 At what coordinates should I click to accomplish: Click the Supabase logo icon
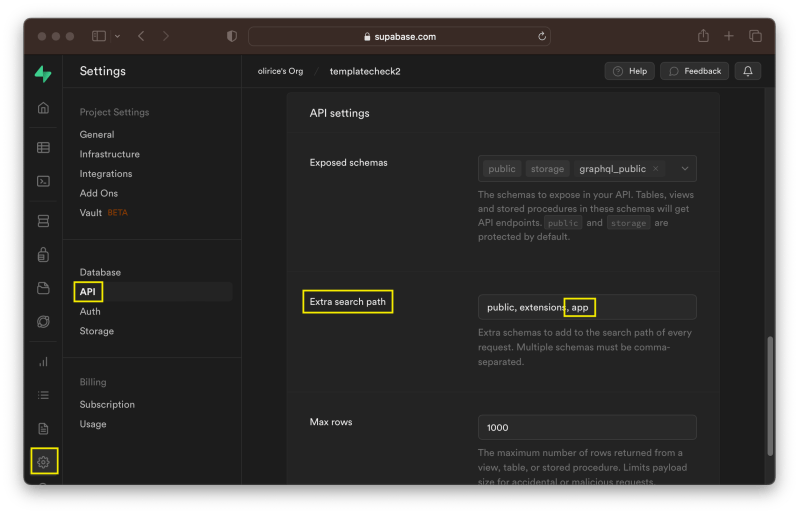tap(43, 74)
